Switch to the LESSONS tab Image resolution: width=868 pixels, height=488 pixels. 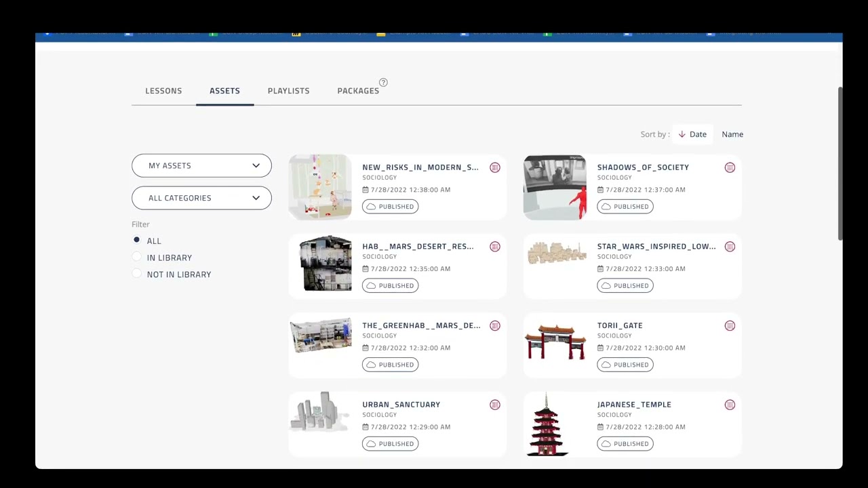point(163,91)
